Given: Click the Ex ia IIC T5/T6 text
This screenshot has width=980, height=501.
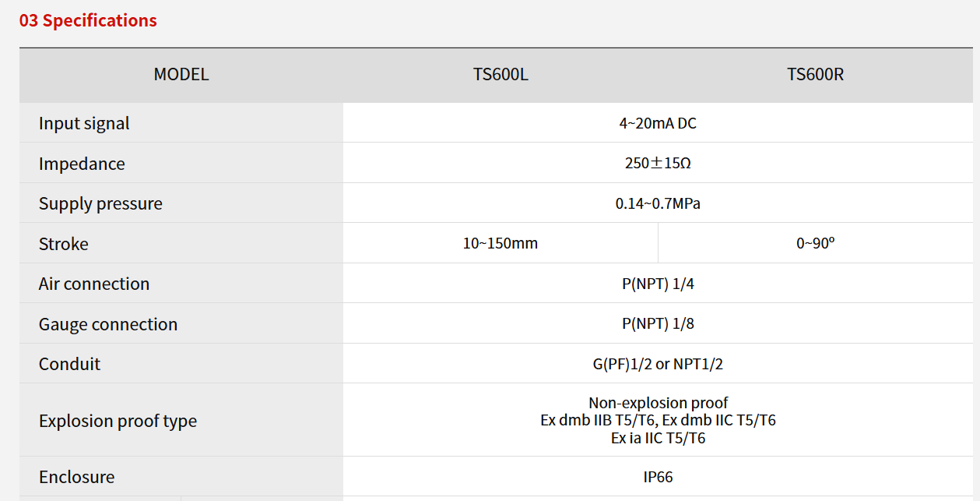Looking at the screenshot, I should [658, 438].
